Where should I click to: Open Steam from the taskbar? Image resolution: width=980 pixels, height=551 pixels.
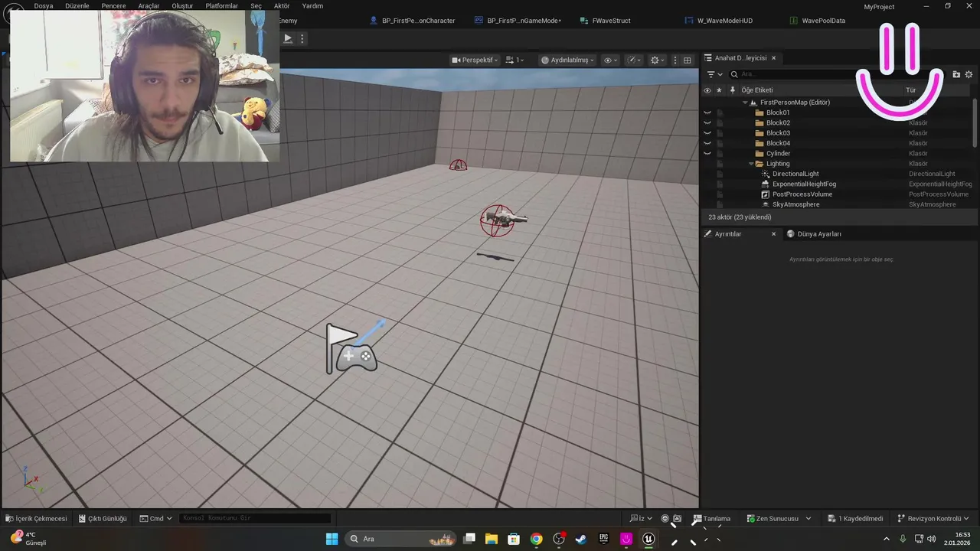[581, 539]
